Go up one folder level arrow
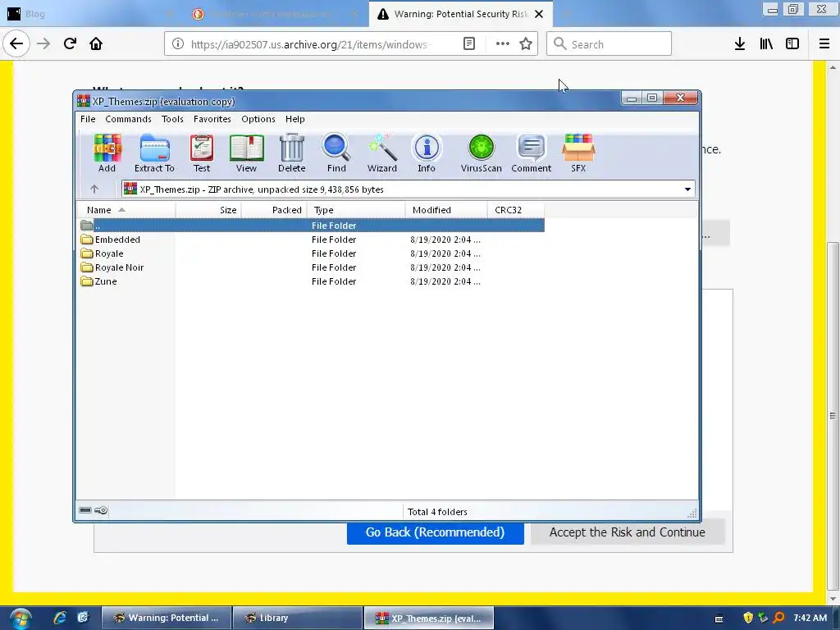The height and width of the screenshot is (630, 840). [x=94, y=189]
